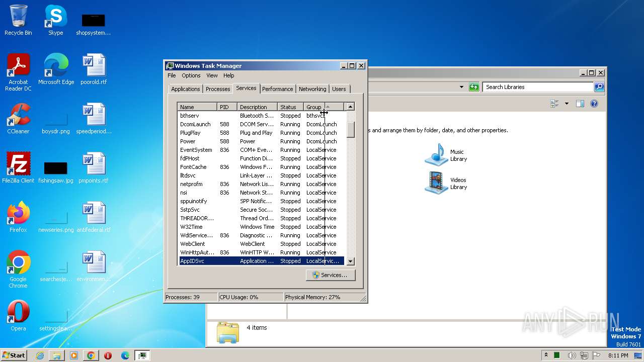Select the WebClient service row
This screenshot has height=362, width=644.
(x=262, y=244)
